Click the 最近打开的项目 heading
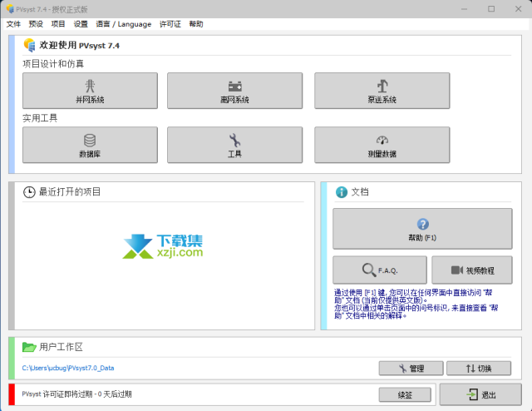Viewport: 532px width, 411px height. [x=70, y=192]
